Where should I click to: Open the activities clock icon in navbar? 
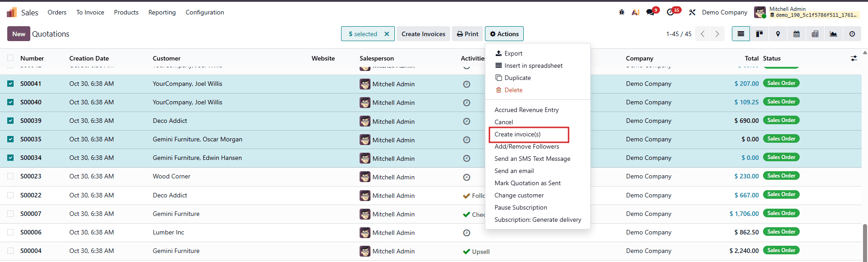[670, 12]
